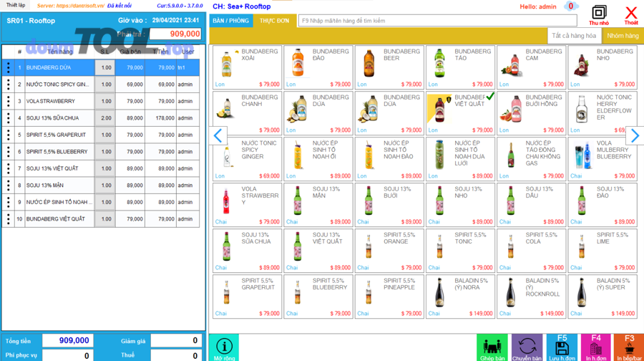Go to next product page arrow

click(635, 135)
